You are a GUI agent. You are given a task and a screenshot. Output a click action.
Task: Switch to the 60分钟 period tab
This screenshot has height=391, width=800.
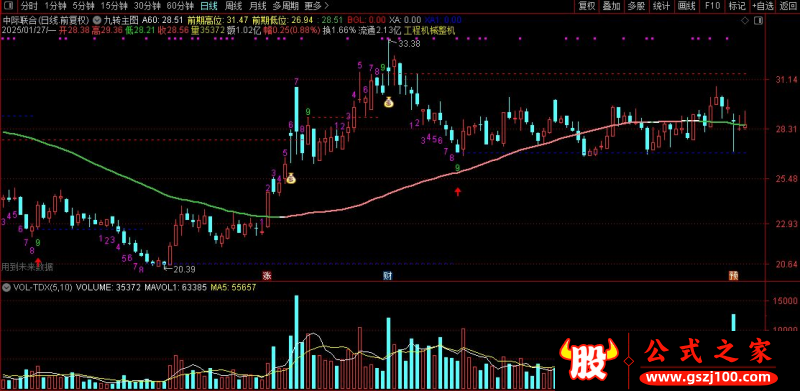tap(180, 6)
